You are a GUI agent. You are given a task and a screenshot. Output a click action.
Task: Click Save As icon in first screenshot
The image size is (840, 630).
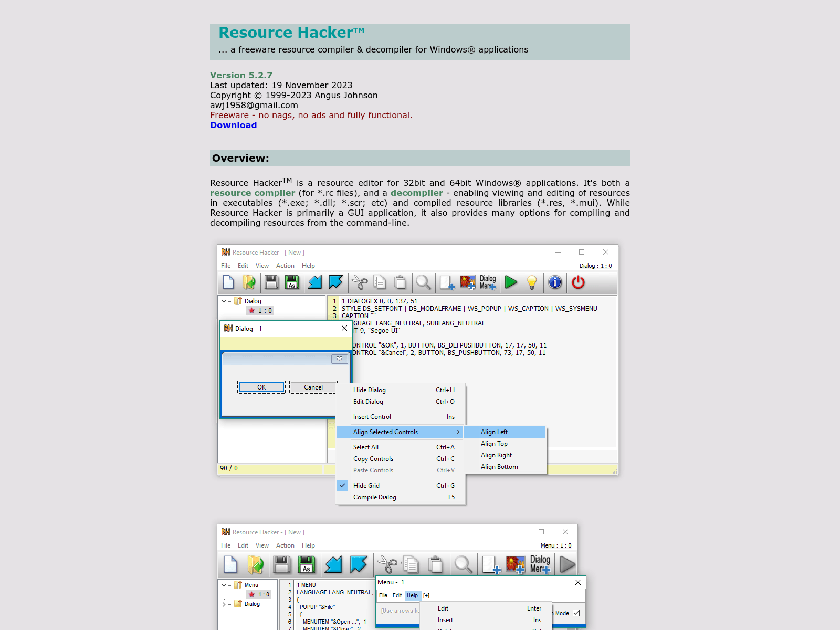[292, 282]
